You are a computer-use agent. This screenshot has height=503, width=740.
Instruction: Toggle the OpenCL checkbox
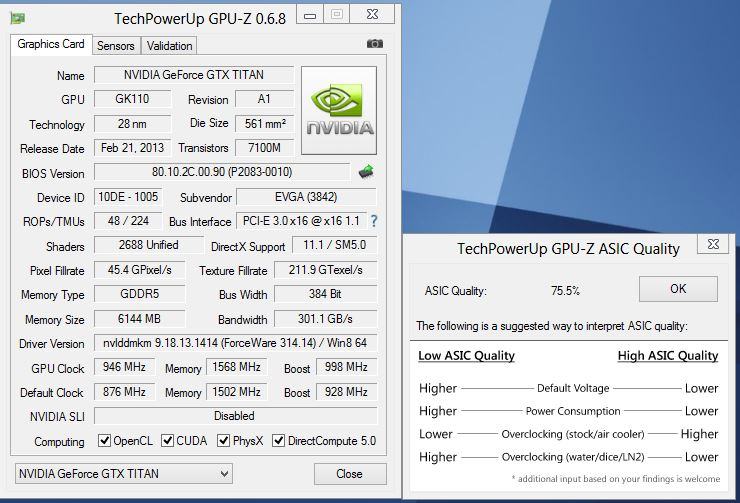click(x=104, y=440)
